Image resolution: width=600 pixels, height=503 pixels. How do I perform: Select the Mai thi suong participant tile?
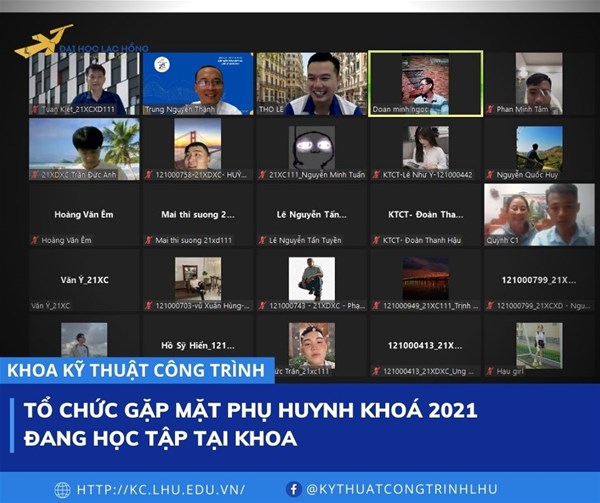pos(197,215)
